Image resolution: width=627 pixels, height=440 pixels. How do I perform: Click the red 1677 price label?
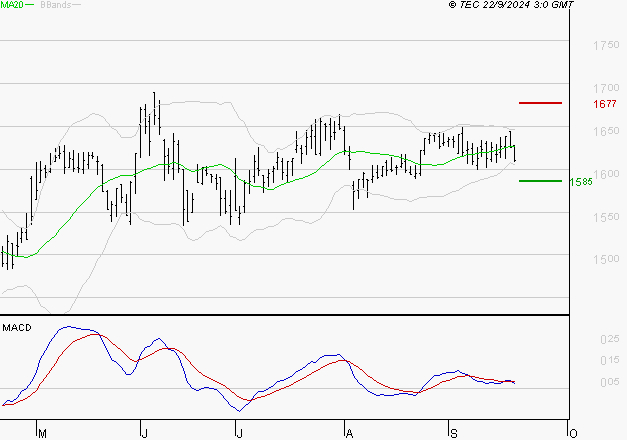click(x=605, y=104)
